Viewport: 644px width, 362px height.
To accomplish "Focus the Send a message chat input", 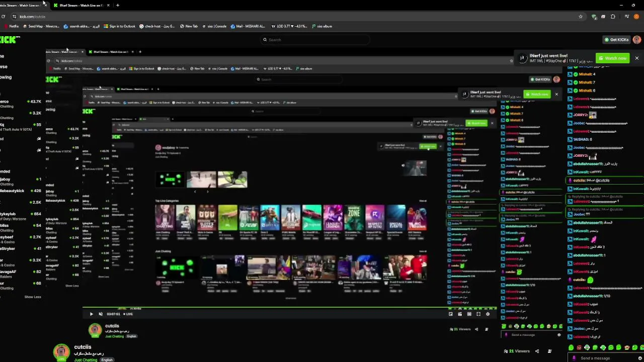I will pos(606,358).
